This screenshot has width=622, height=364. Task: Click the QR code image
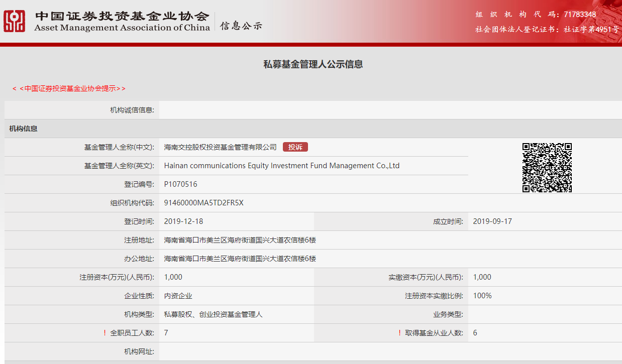coord(547,168)
